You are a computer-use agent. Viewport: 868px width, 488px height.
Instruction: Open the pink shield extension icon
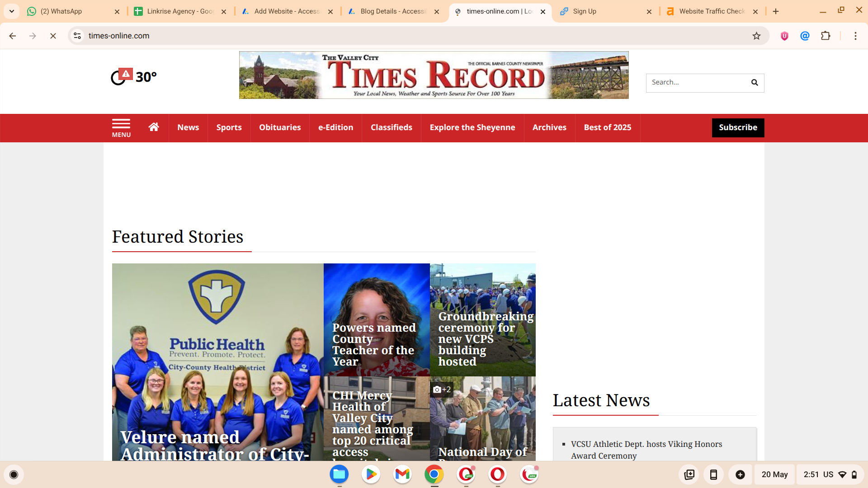(x=784, y=36)
